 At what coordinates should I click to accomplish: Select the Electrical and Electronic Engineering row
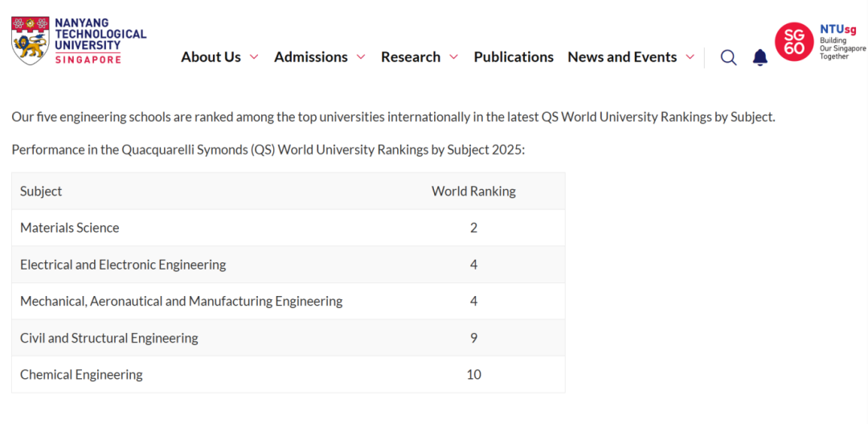tap(123, 265)
